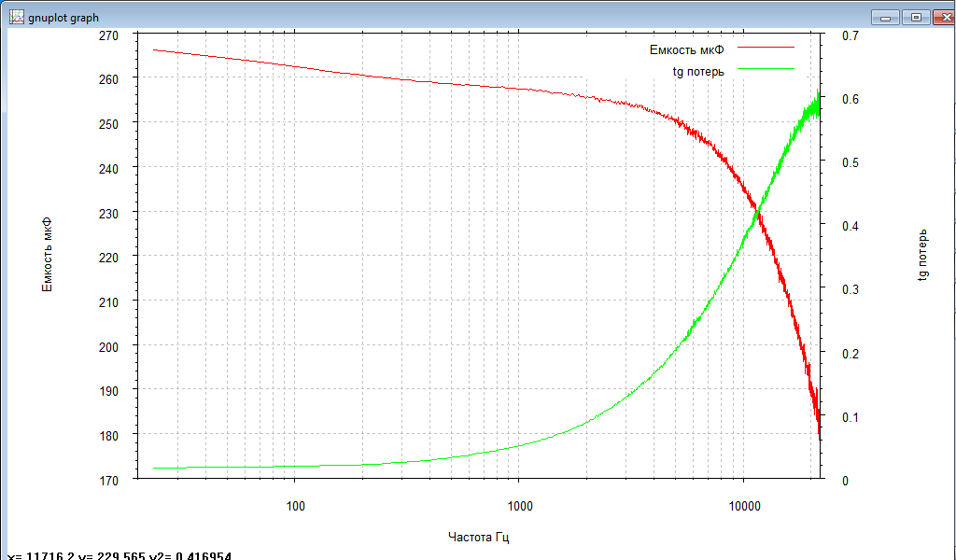The height and width of the screenshot is (560, 956).
Task: Click the x-axis tick label 10000
Action: click(x=744, y=507)
